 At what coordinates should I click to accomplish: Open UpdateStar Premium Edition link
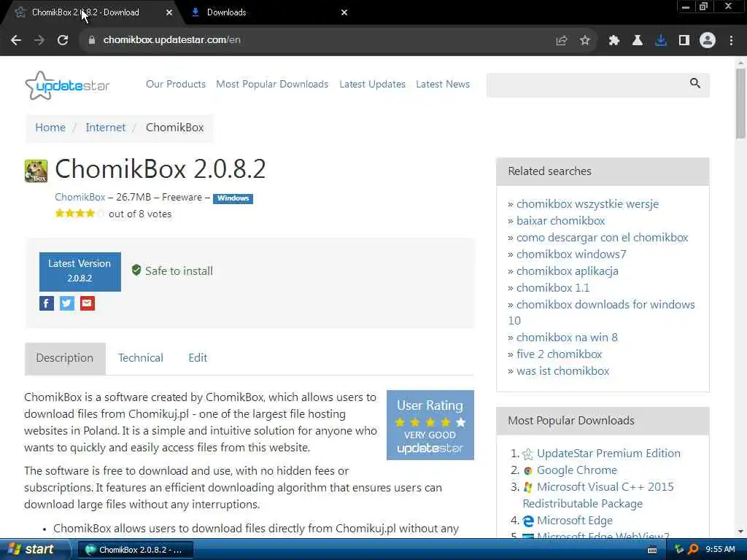(x=609, y=454)
